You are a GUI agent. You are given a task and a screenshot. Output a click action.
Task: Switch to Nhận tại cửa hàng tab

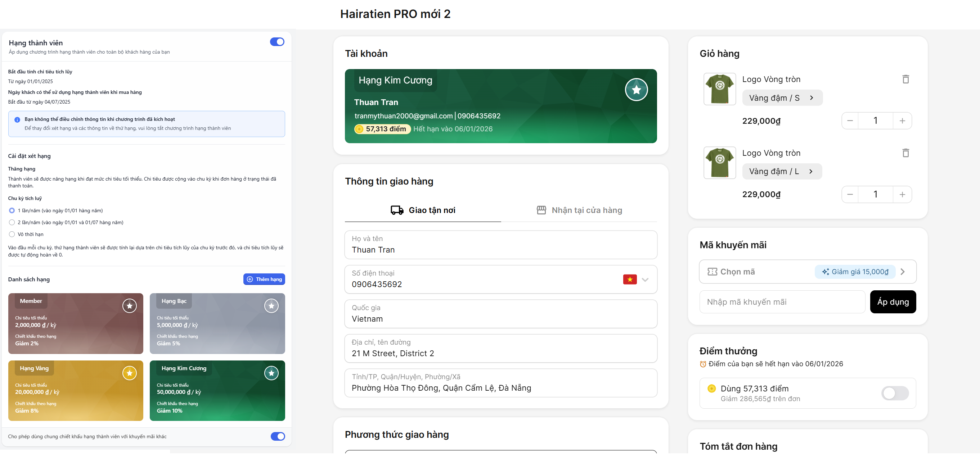tap(579, 210)
